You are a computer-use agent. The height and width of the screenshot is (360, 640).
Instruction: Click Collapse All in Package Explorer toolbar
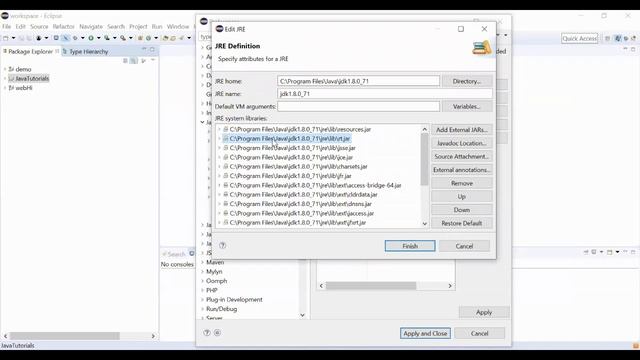coord(125,60)
